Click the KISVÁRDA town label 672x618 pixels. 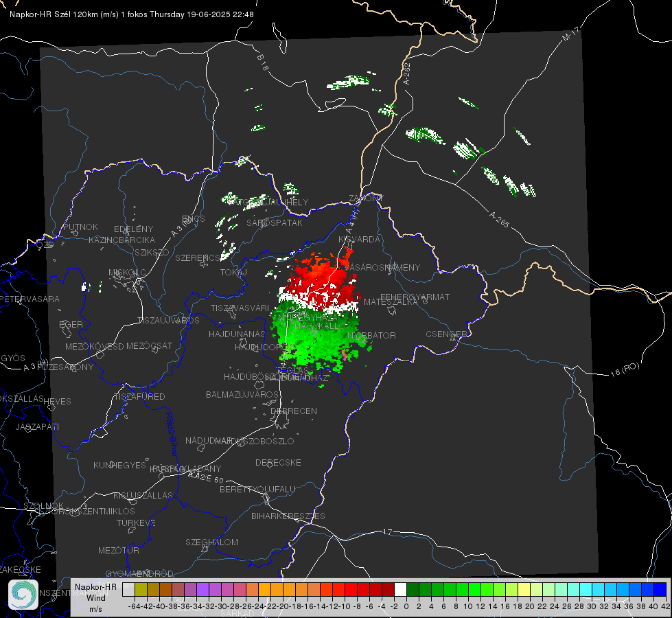point(359,240)
